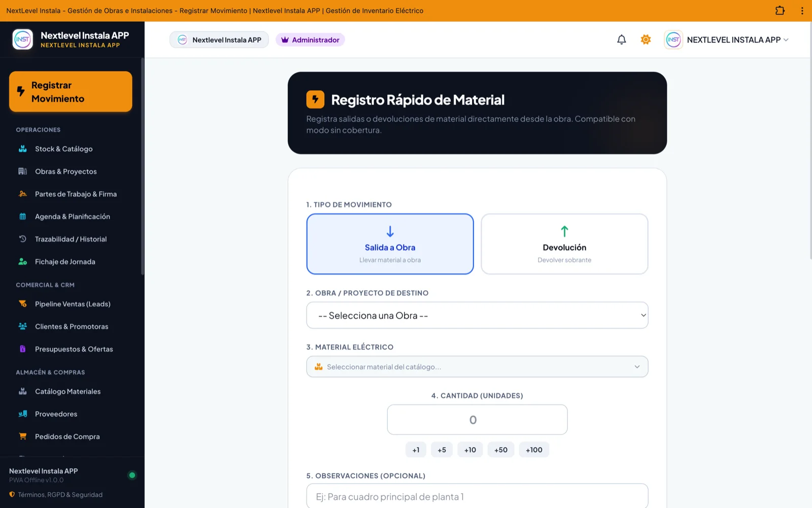
Task: Open the material del catálogo selector
Action: (477, 366)
